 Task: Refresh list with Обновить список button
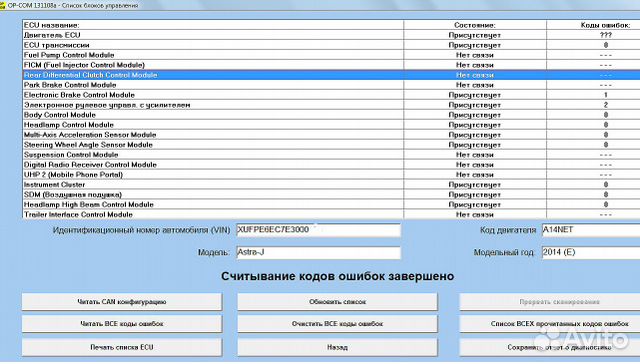337,302
